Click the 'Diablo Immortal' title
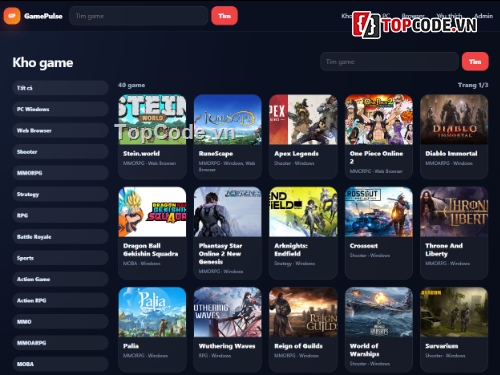500x375 pixels. 451,154
